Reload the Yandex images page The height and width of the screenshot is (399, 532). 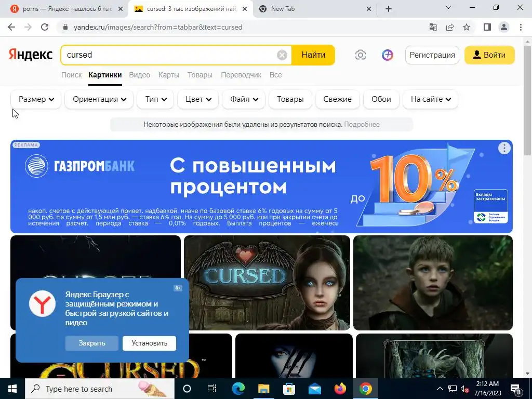click(45, 27)
